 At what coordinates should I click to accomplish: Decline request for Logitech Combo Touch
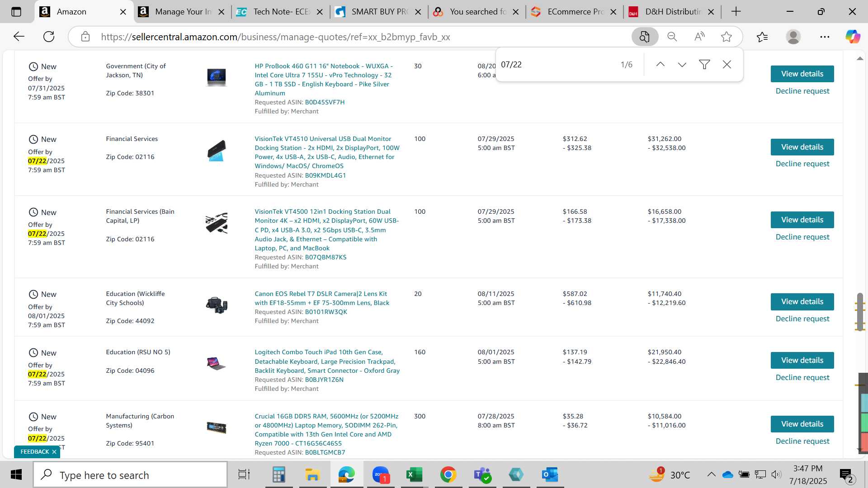[x=802, y=378]
